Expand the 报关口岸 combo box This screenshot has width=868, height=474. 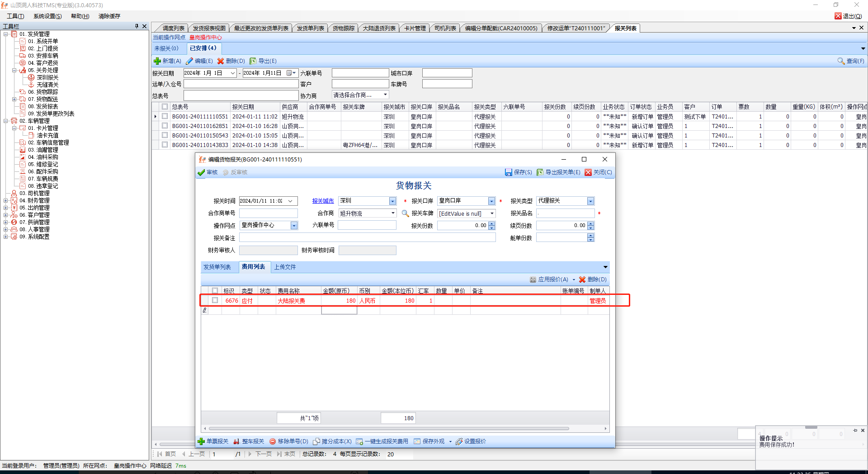[x=491, y=201]
